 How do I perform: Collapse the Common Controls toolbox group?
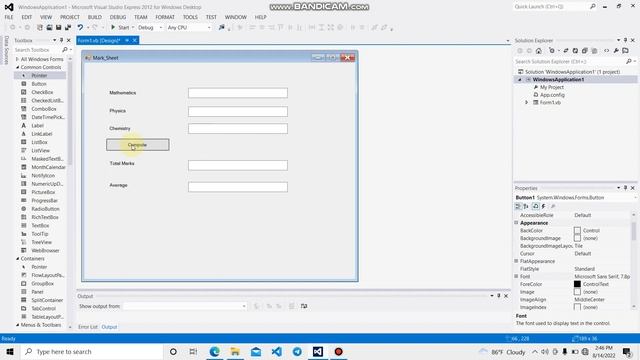tap(18, 67)
